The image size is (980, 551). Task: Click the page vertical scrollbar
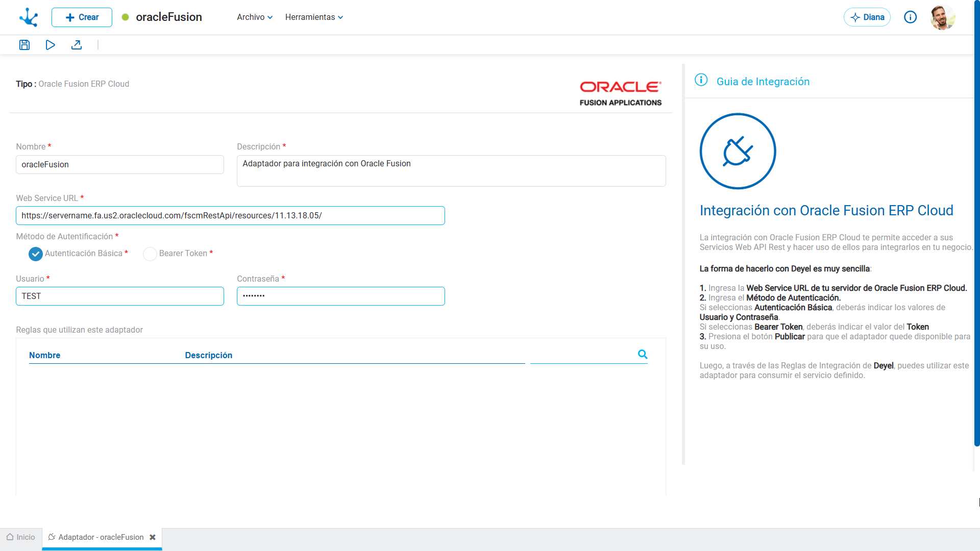(977, 224)
